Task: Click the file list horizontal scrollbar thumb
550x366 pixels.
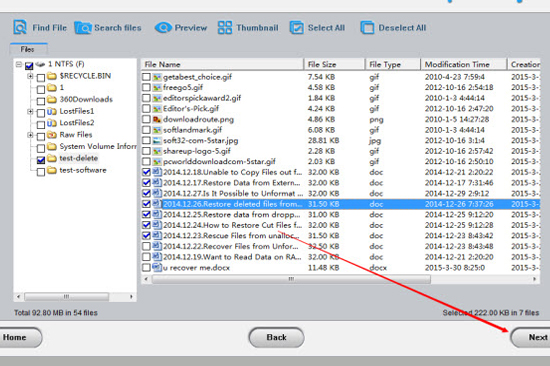Action: tap(291, 279)
